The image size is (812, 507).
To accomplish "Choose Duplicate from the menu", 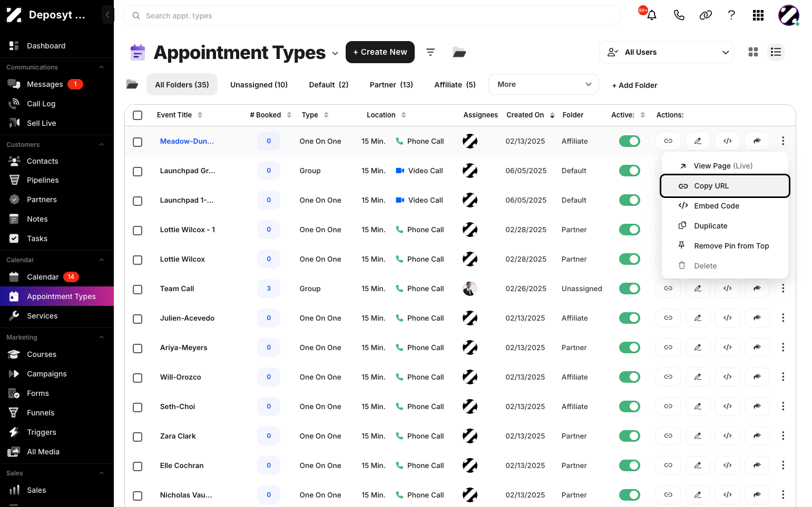I will (725, 226).
